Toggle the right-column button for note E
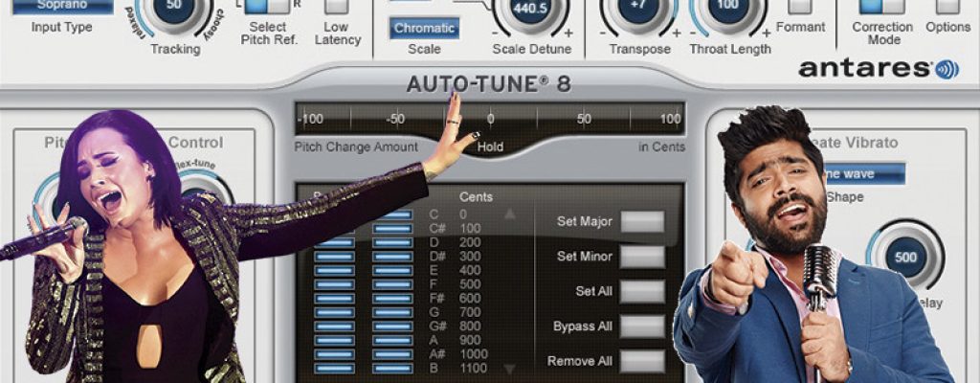980x383 pixels. tap(392, 270)
